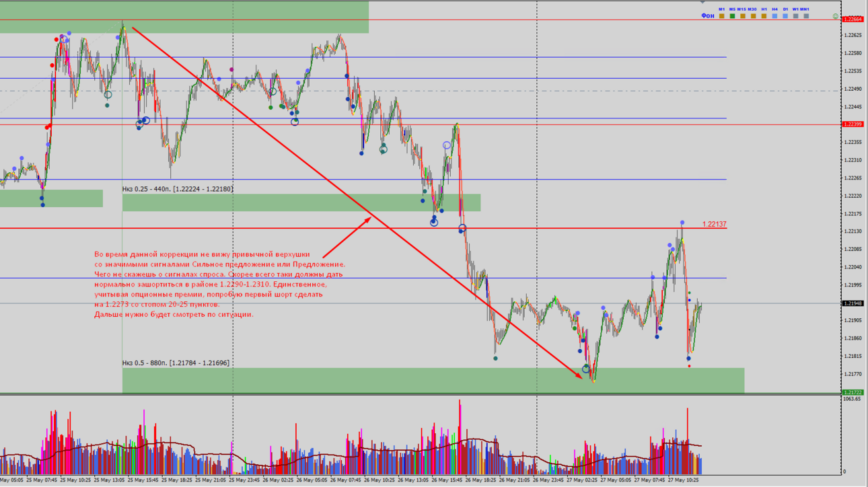
Task: Click the green 1.21722 price label
Action: click(x=853, y=391)
